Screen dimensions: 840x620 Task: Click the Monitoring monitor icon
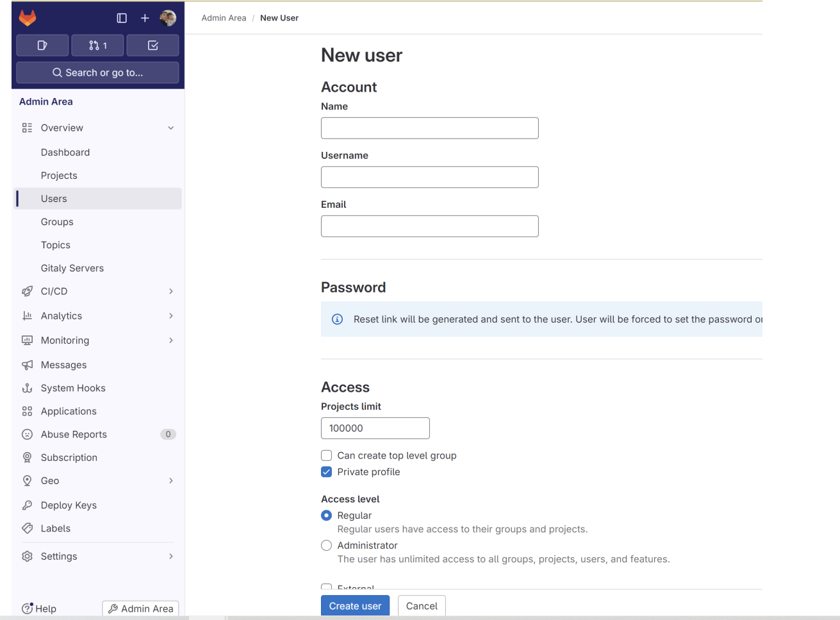coord(27,340)
